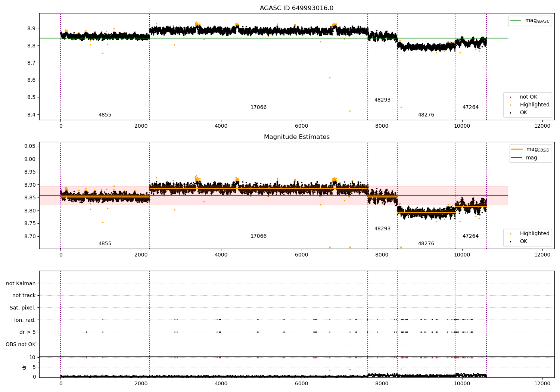Select the mag AGASC legend entry
The height and width of the screenshot is (392, 560).
[530, 21]
